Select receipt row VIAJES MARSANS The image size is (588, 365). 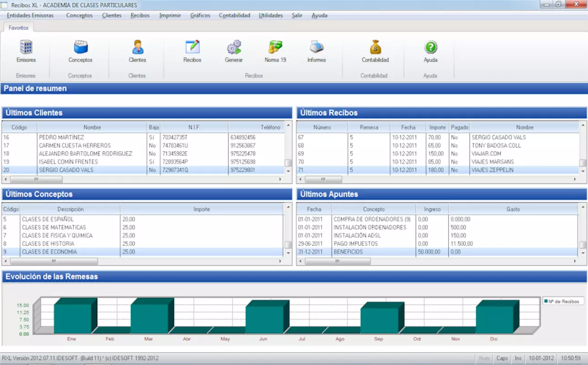438,162
